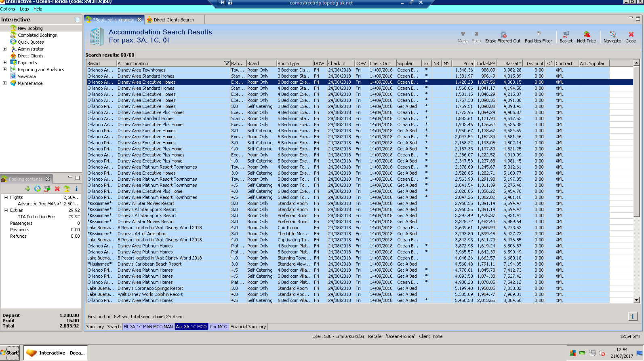Show Nett Price via toolbar icon

[x=586, y=34]
